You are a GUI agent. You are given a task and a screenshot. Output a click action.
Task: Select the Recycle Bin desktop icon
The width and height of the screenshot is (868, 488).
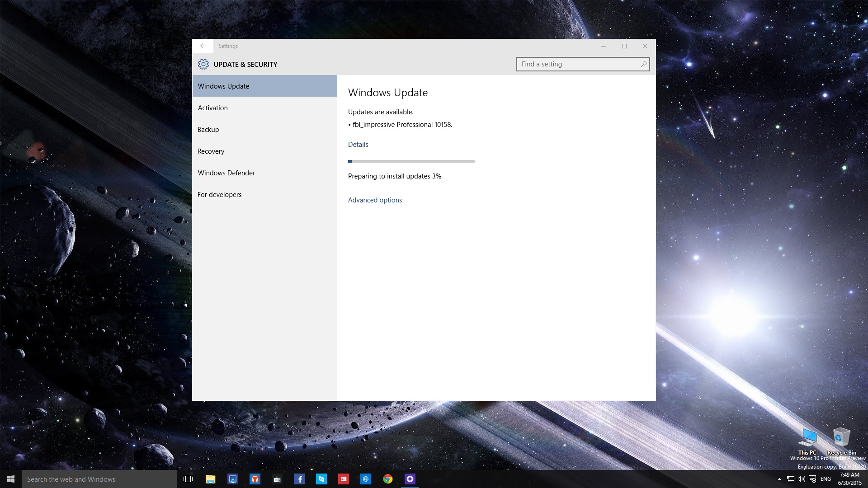841,441
